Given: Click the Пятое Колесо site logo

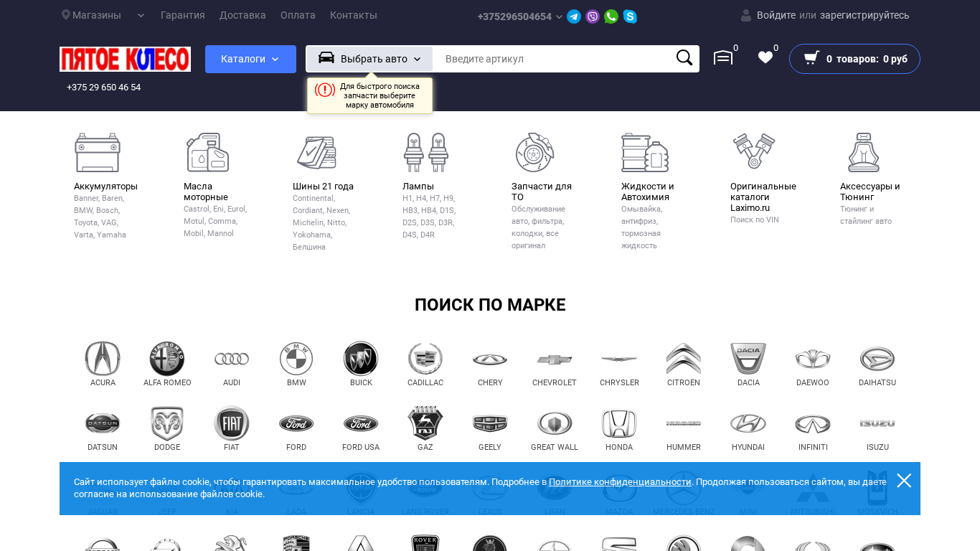Looking at the screenshot, I should (125, 59).
